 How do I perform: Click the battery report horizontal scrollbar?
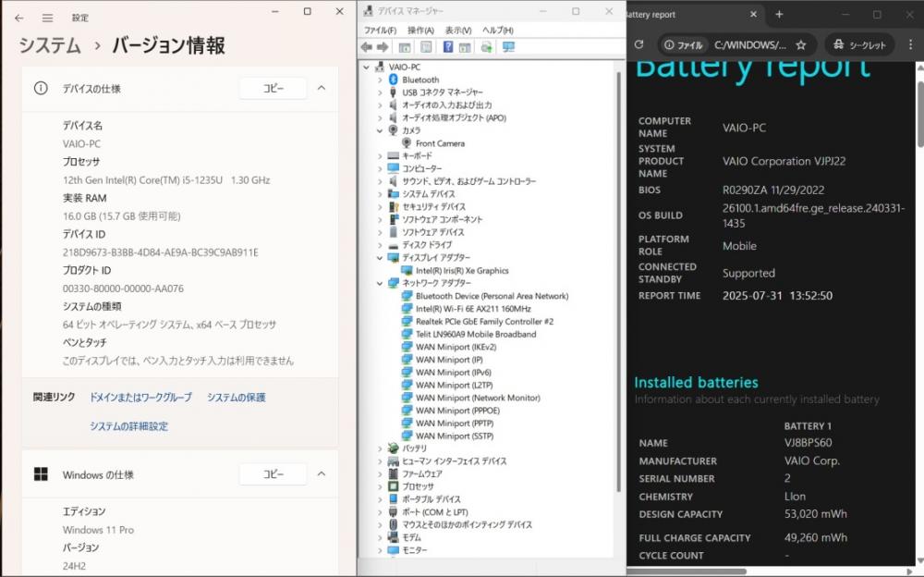(x=687, y=571)
